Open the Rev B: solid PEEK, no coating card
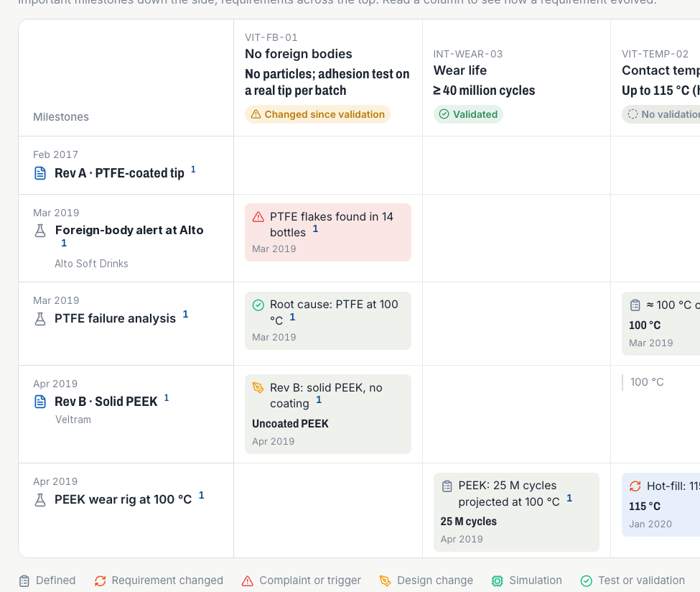Screen dimensions: 700x592 328,414
